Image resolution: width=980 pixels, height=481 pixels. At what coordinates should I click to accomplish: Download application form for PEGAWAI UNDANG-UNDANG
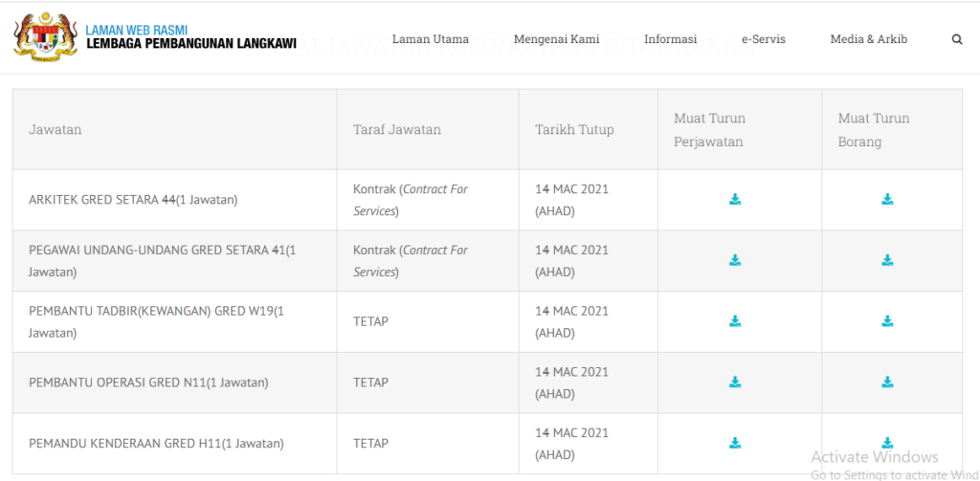click(x=887, y=260)
